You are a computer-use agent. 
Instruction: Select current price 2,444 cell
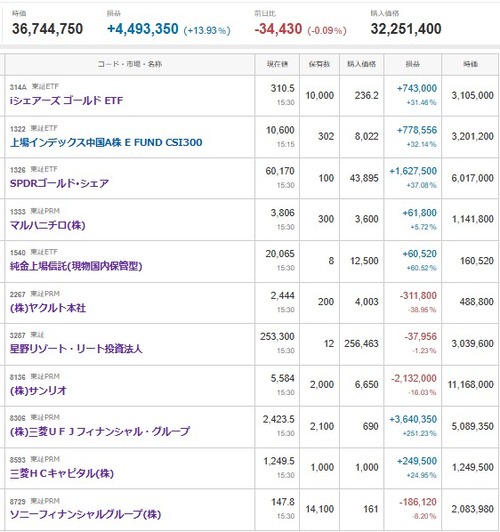(x=283, y=296)
